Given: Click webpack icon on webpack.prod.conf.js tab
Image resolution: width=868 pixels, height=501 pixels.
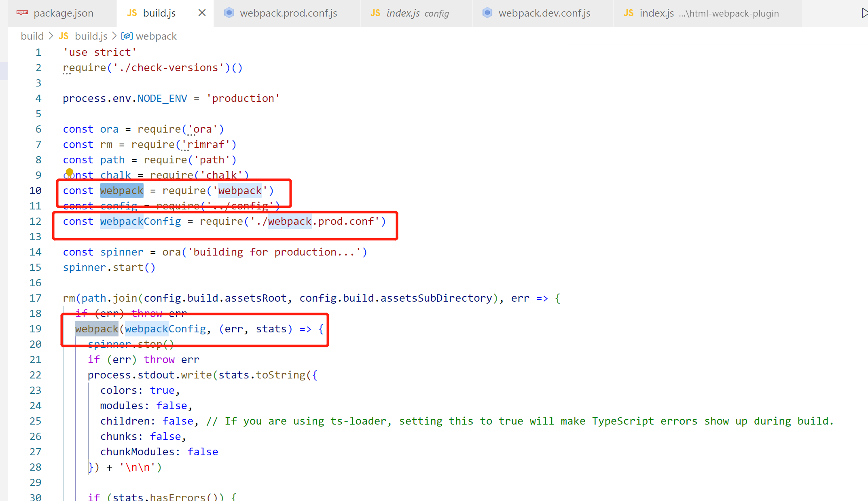Looking at the screenshot, I should click(229, 13).
